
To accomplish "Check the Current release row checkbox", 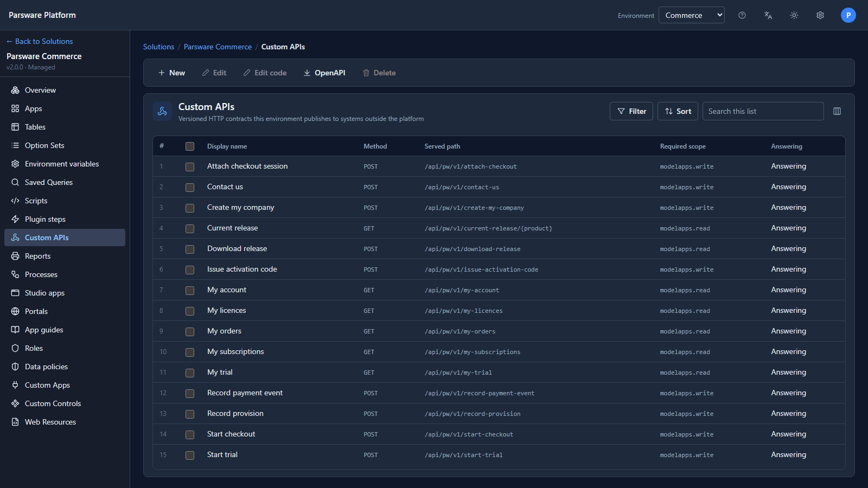I will (190, 229).
